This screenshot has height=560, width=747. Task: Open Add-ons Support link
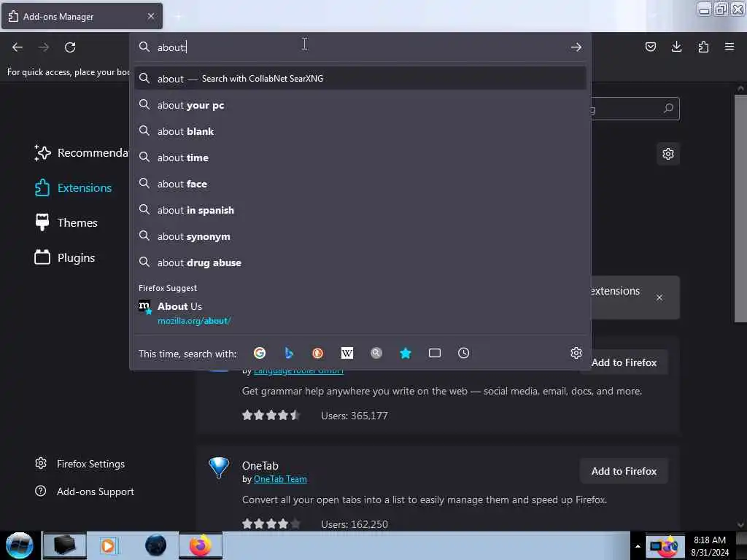(85, 491)
